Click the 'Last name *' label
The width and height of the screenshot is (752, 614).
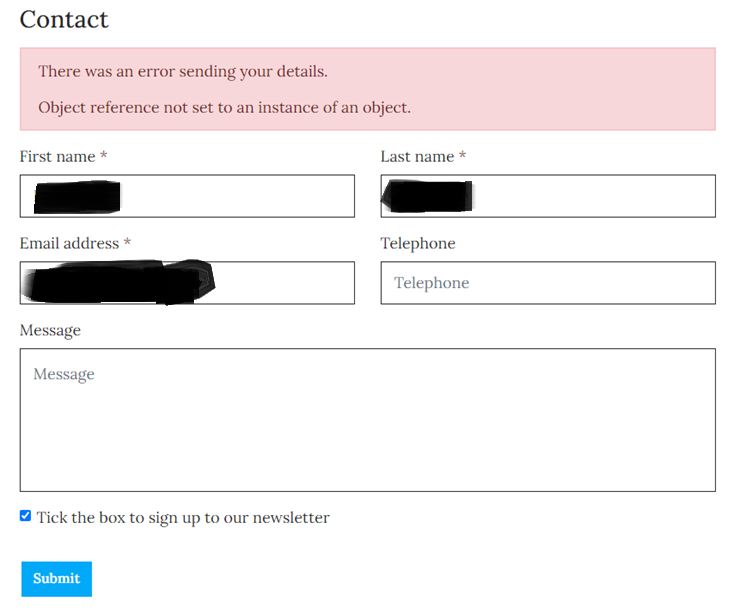[x=423, y=156]
